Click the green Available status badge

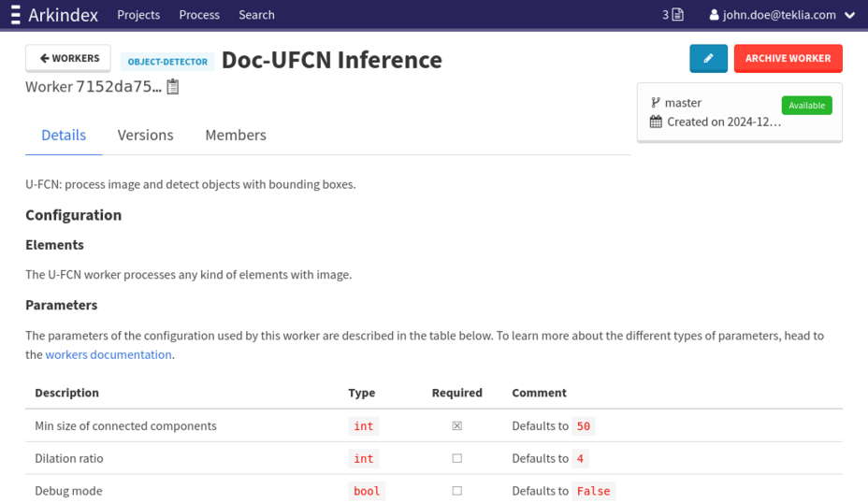tap(806, 105)
